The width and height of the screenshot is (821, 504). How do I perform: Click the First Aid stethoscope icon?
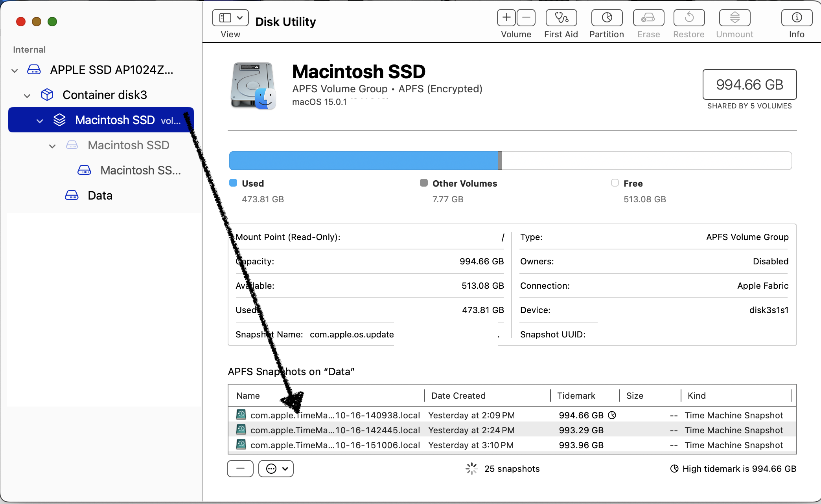[x=561, y=18]
